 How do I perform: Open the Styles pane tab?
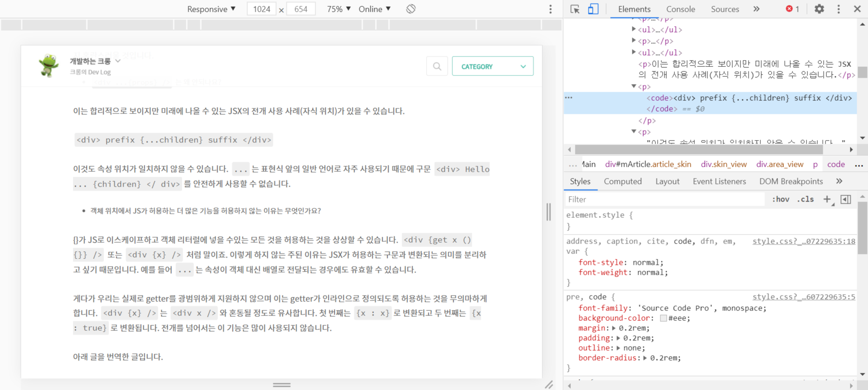[580, 181]
